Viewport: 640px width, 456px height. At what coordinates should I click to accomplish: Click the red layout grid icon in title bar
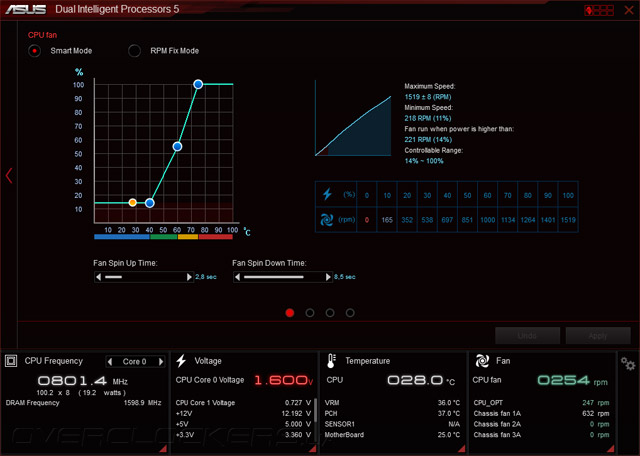click(599, 10)
